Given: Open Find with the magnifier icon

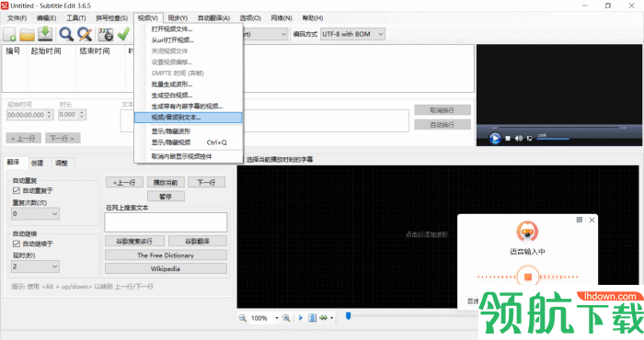Looking at the screenshot, I should point(65,34).
